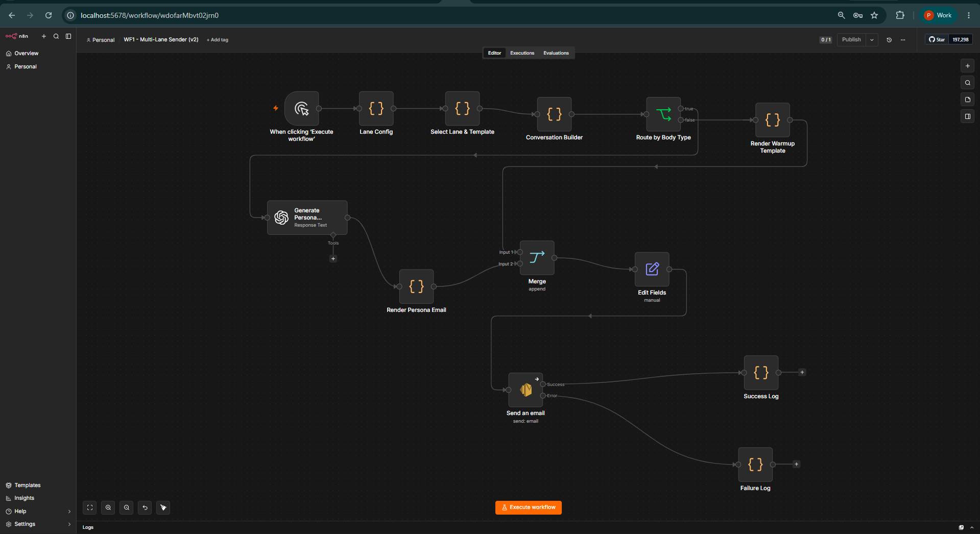Screen dimensions: 980x534
Task: Reload the browser page
Action: click(x=49, y=15)
